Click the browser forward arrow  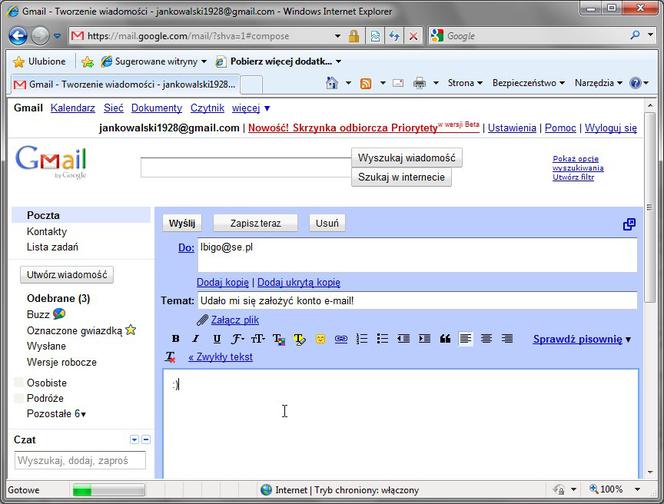tap(40, 36)
